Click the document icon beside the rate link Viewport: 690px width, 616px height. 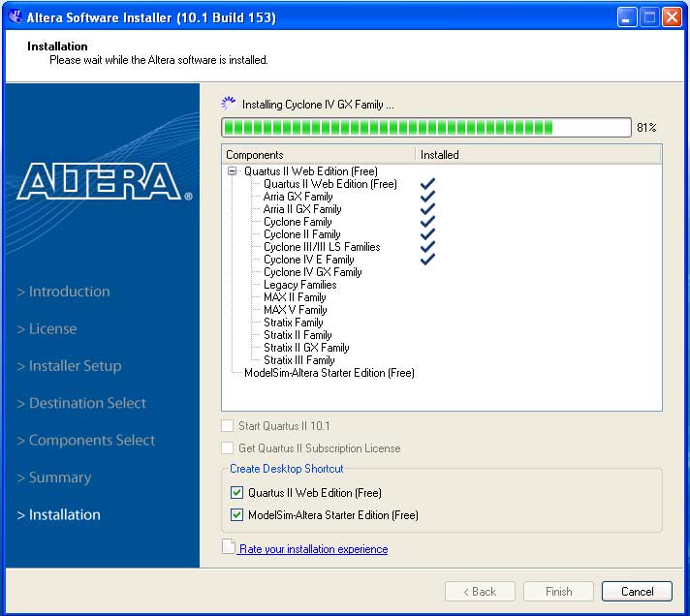pos(228,548)
